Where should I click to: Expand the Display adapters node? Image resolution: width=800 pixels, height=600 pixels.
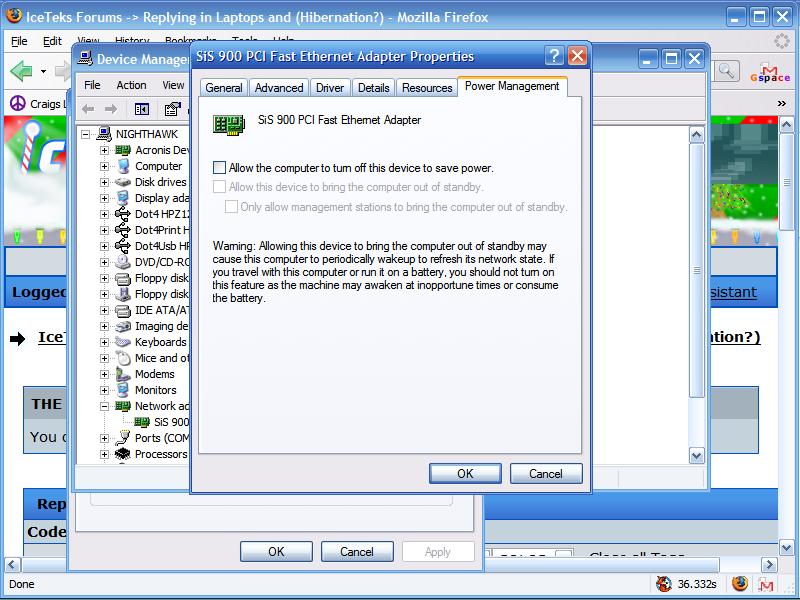[104, 198]
